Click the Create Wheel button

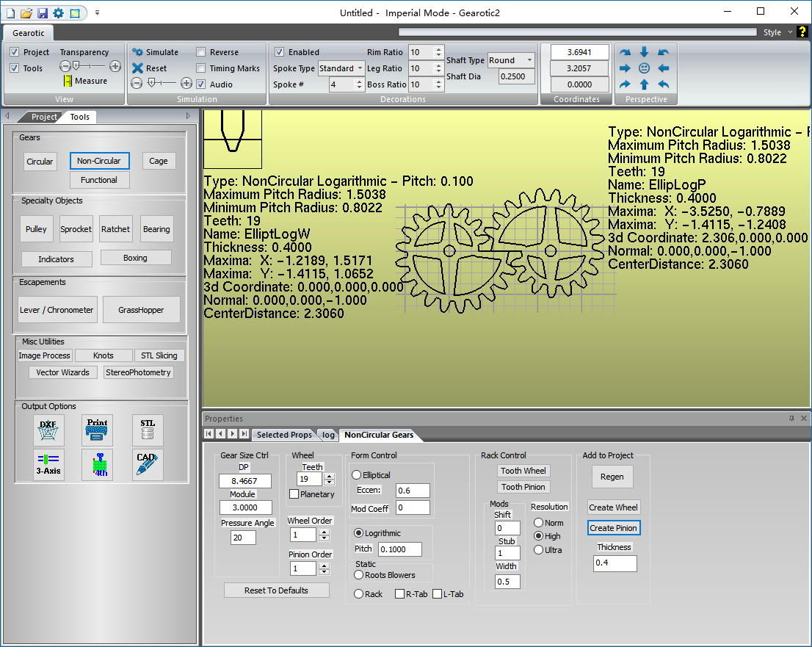(x=613, y=507)
